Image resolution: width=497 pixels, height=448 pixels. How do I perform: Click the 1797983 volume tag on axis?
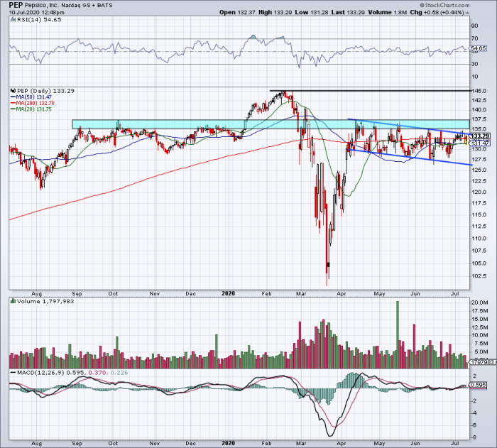pos(482,362)
